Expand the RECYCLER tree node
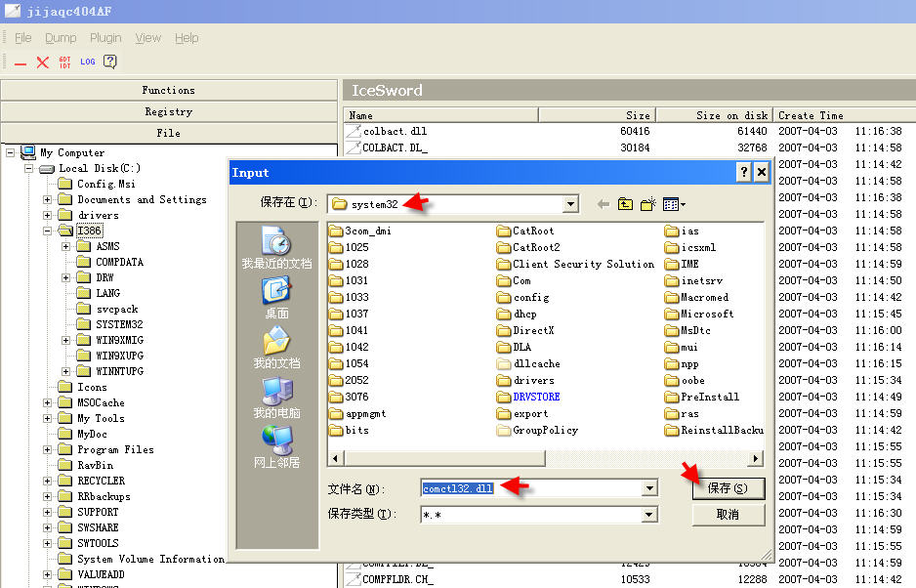This screenshot has height=588, width=916. (x=47, y=481)
